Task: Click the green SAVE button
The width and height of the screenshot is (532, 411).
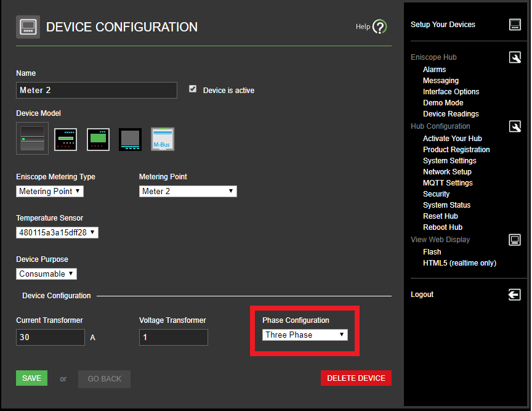Action: 31,378
